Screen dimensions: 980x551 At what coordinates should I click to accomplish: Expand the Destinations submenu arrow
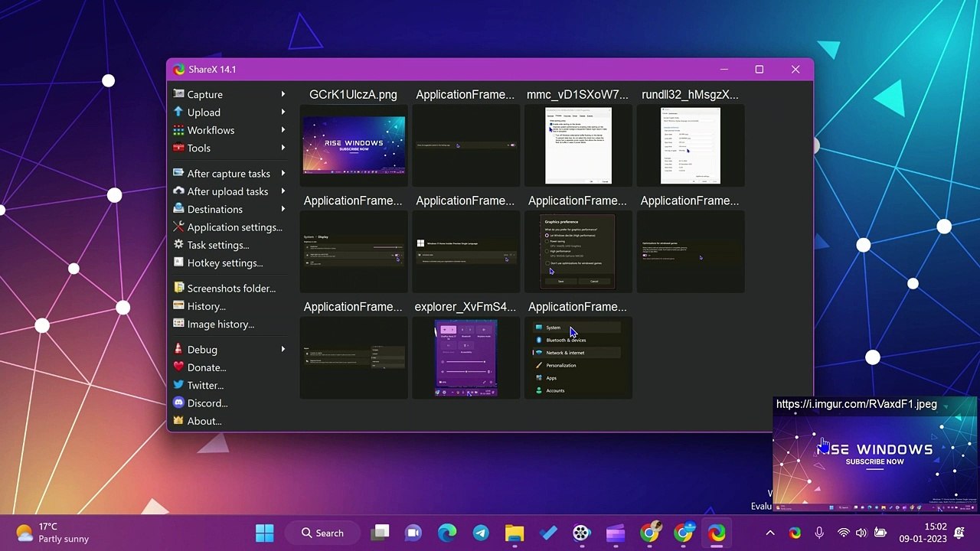tap(283, 209)
